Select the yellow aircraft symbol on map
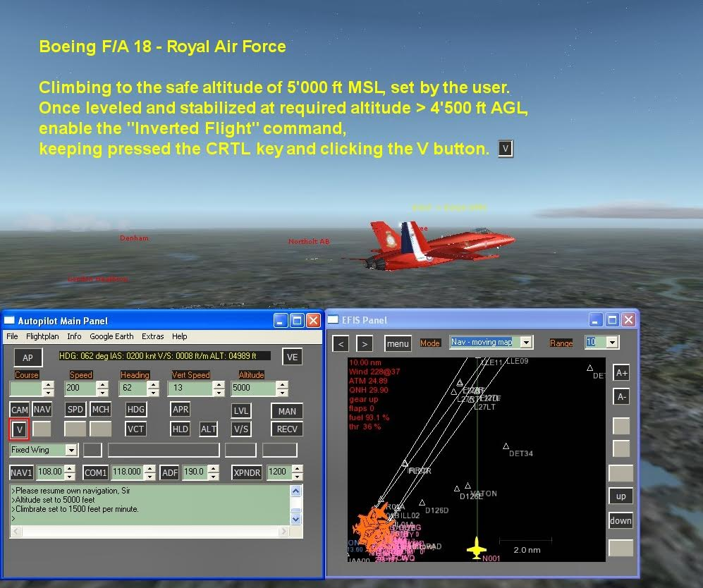Viewport: 703px width, 588px height. coord(477,547)
